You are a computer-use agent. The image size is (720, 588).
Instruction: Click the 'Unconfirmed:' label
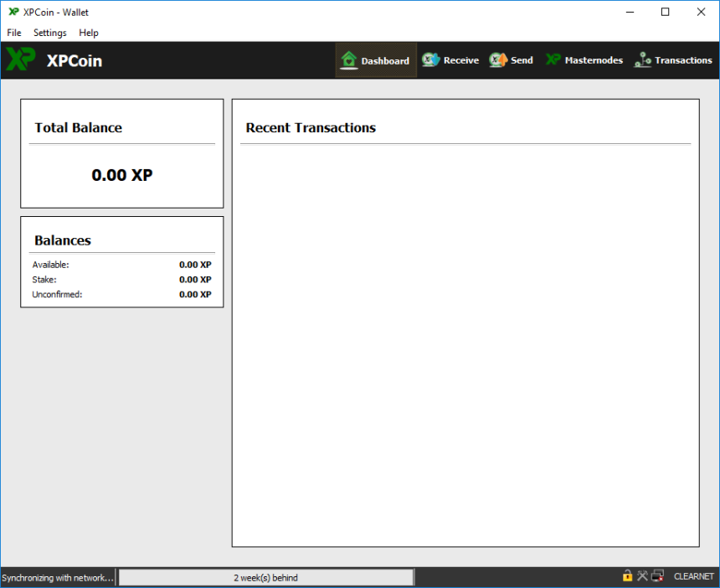click(x=57, y=294)
